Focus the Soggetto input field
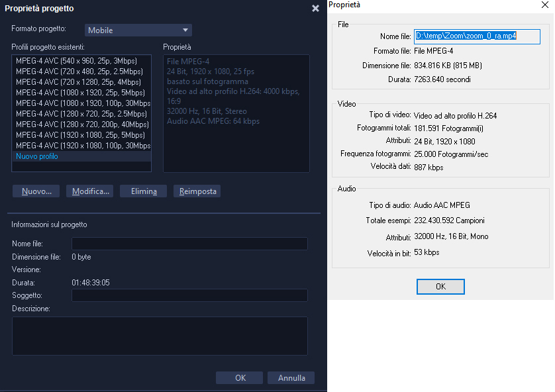 pos(189,295)
